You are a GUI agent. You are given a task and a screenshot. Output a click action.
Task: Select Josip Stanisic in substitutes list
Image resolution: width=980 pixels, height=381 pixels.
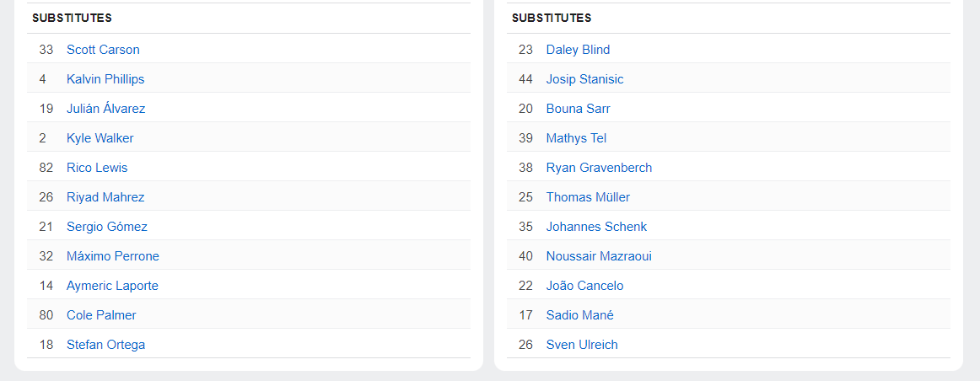coord(584,79)
